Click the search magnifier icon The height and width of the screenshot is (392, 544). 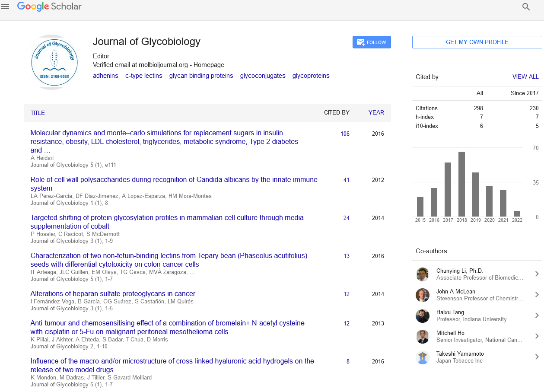point(526,7)
